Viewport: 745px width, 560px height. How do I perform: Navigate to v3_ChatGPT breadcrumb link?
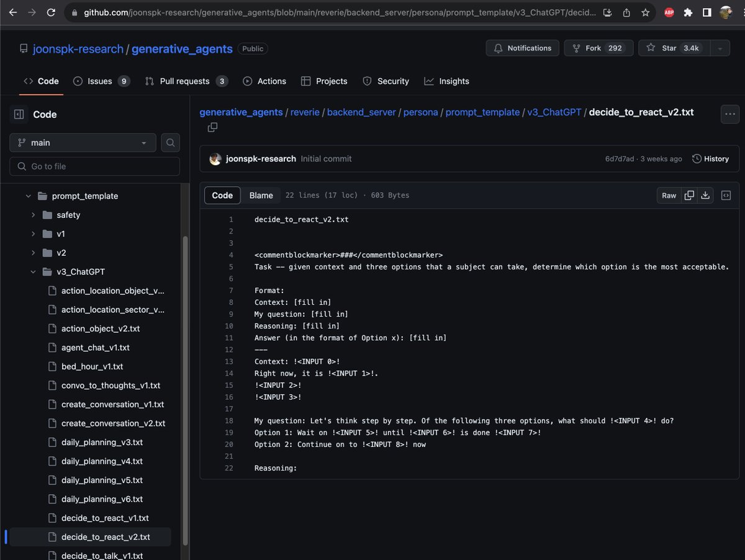point(554,112)
